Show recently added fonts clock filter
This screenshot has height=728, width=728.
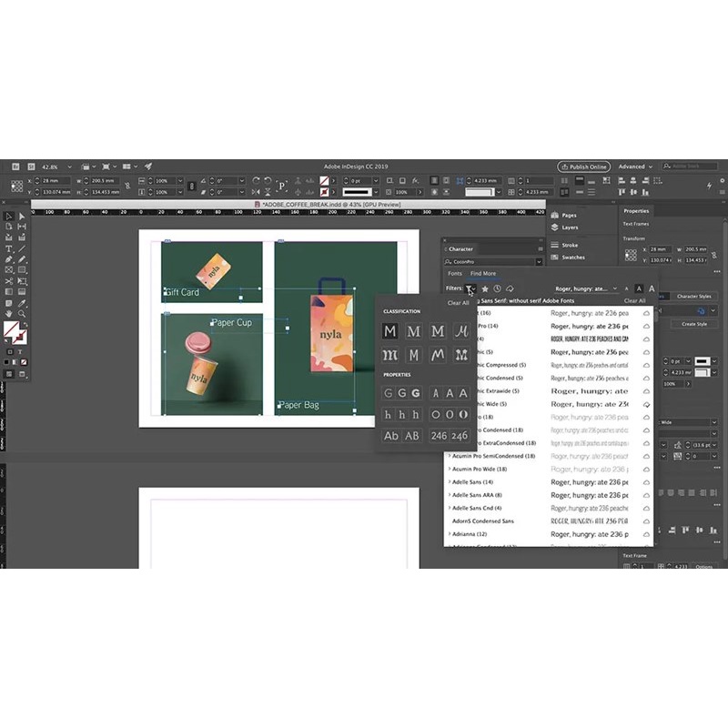497,288
